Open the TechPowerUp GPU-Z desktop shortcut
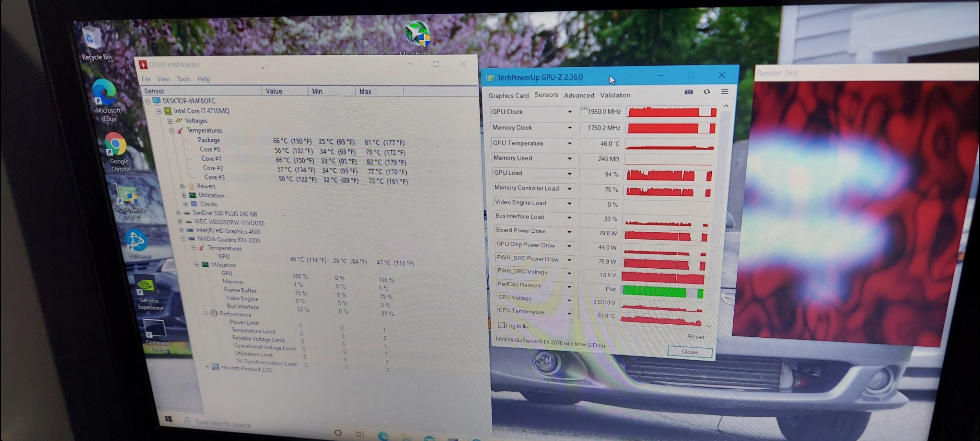Image resolution: width=980 pixels, height=441 pixels. [x=128, y=202]
